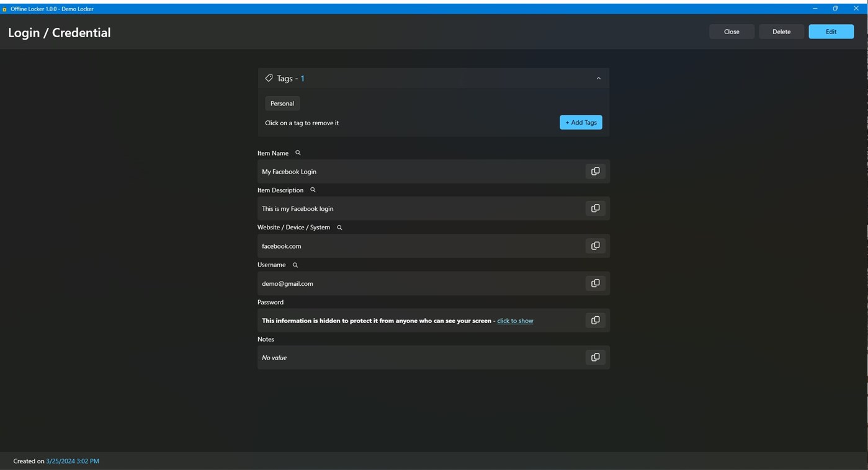868x470 pixels.
Task: Restore down the Offline Locker window
Action: click(x=835, y=9)
